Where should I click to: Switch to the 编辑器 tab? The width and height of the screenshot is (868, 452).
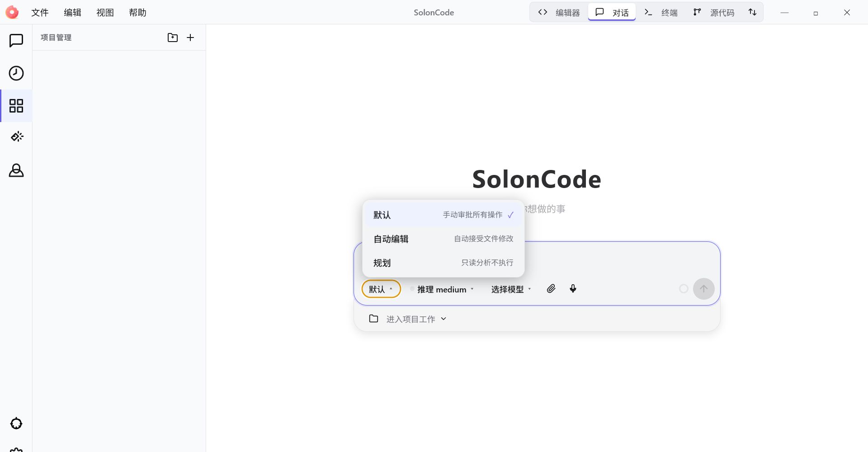[559, 13]
